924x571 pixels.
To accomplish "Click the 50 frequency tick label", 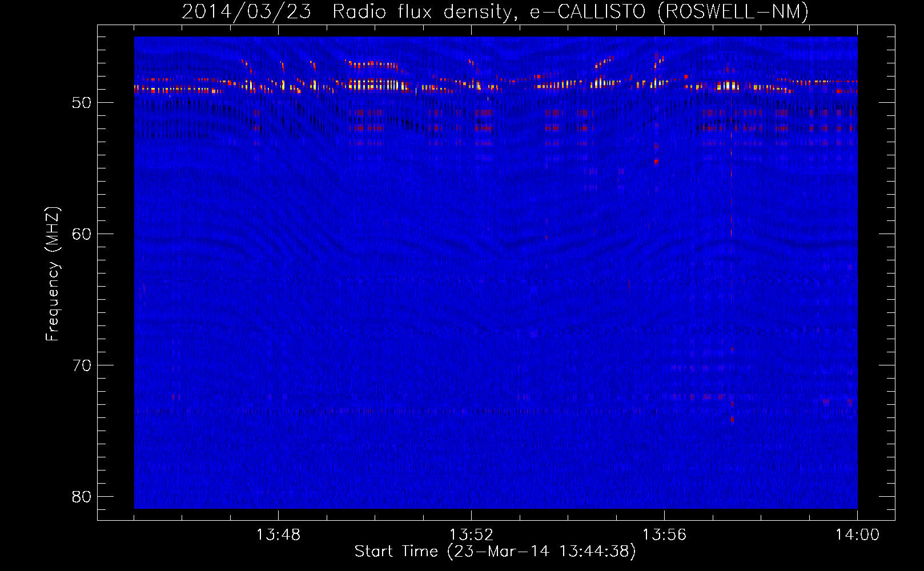I will [x=82, y=103].
